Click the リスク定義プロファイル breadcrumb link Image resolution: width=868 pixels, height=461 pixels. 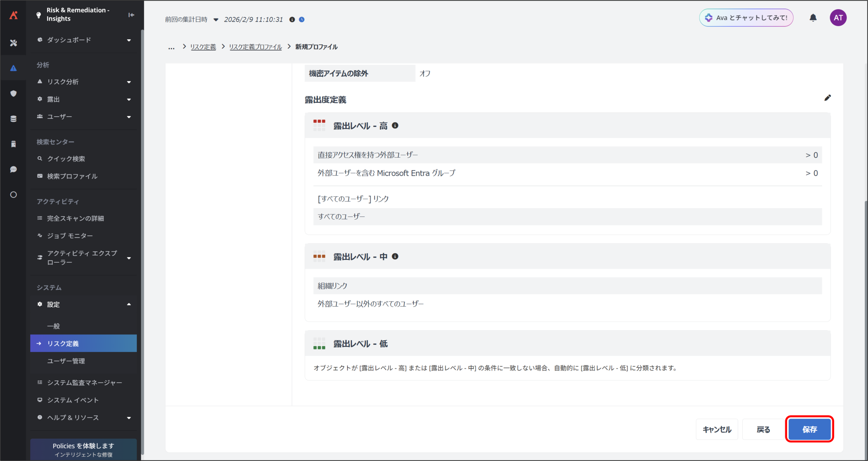(255, 47)
